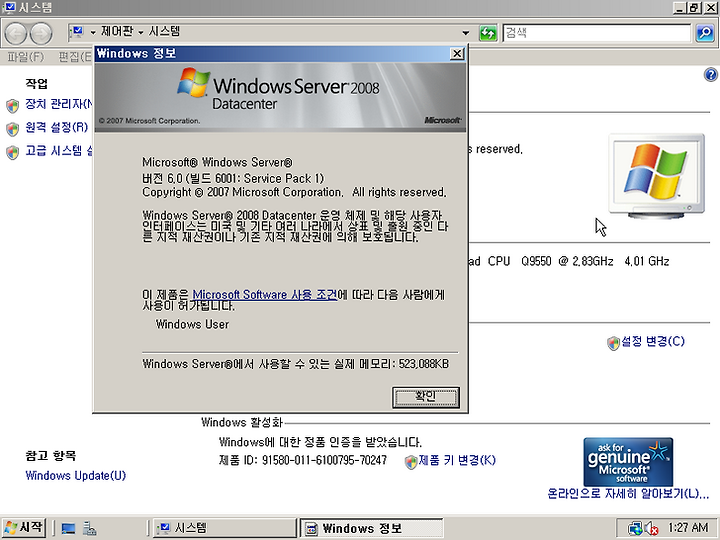The image size is (720, 540).
Task: Click the computer icon in address bar
Action: pos(77,32)
